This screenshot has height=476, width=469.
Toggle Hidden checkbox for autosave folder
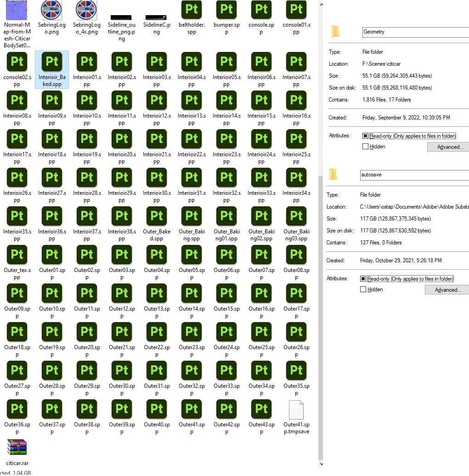[x=363, y=289]
